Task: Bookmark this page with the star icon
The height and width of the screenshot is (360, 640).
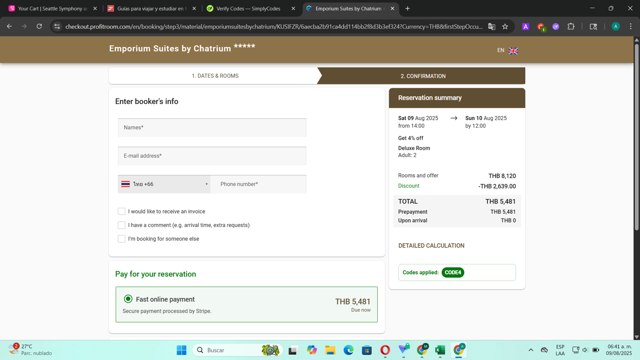Action: (505, 27)
